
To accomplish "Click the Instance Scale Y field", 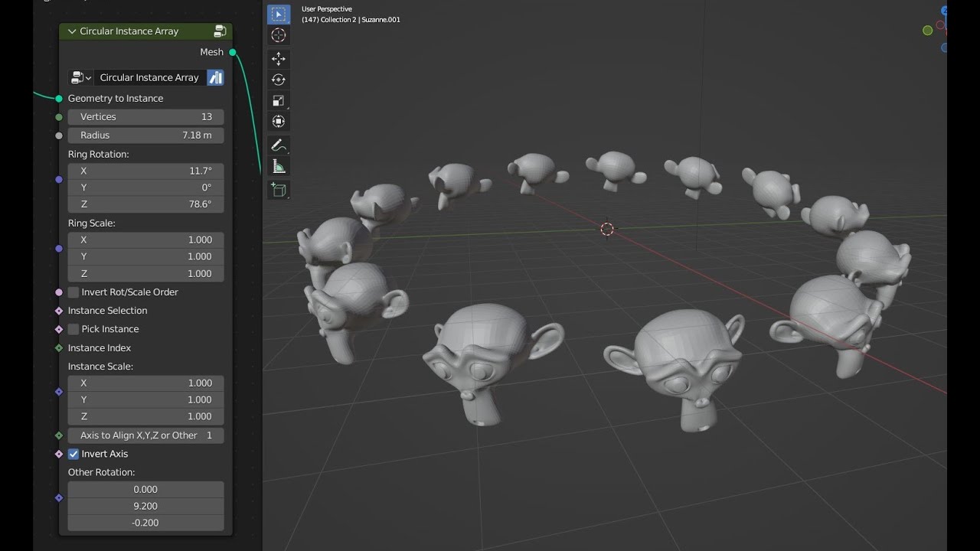I will click(x=146, y=399).
